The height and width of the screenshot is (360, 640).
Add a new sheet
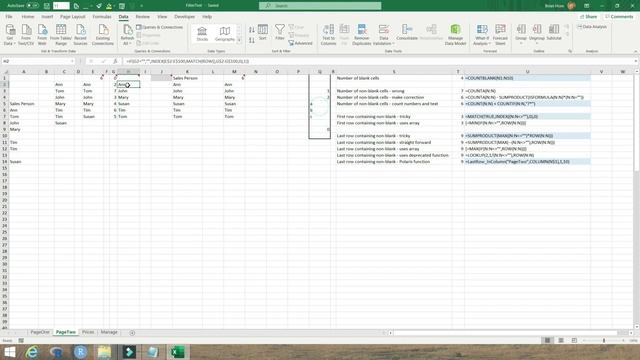click(132, 333)
